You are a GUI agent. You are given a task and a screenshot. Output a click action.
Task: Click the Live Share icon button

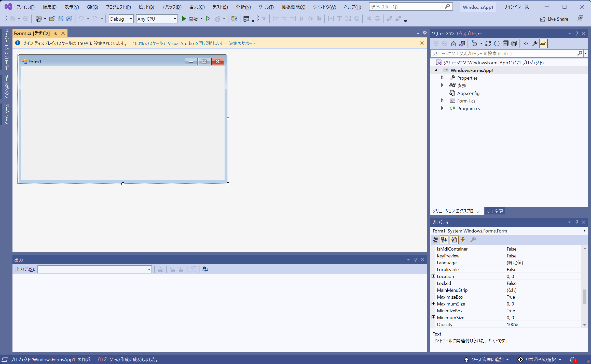click(554, 19)
